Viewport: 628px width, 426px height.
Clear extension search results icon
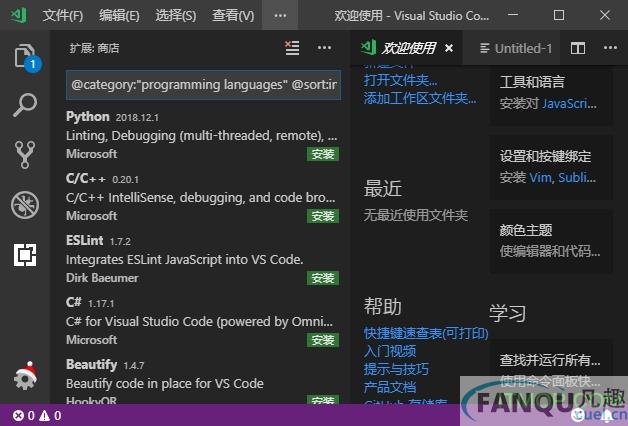click(292, 48)
